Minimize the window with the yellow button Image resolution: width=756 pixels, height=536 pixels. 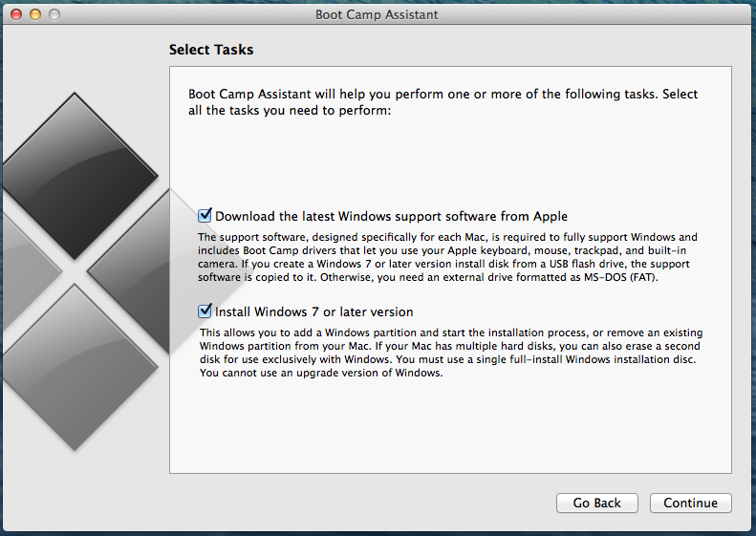point(35,14)
